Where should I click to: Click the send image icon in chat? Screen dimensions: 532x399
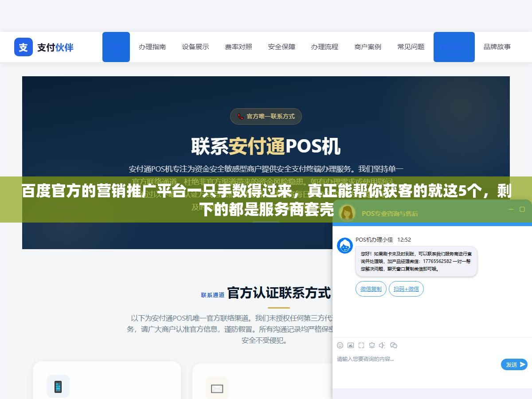pyautogui.click(x=351, y=345)
